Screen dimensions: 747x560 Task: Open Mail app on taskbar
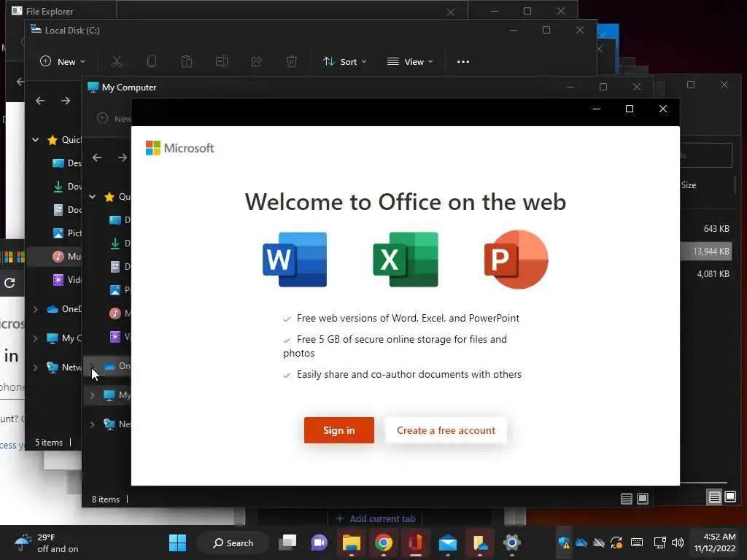[x=448, y=542]
